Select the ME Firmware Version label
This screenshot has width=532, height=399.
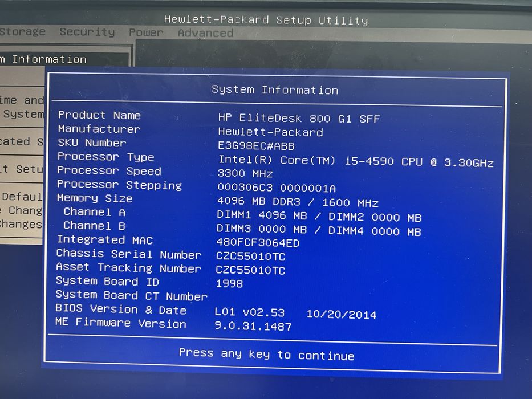(x=121, y=323)
